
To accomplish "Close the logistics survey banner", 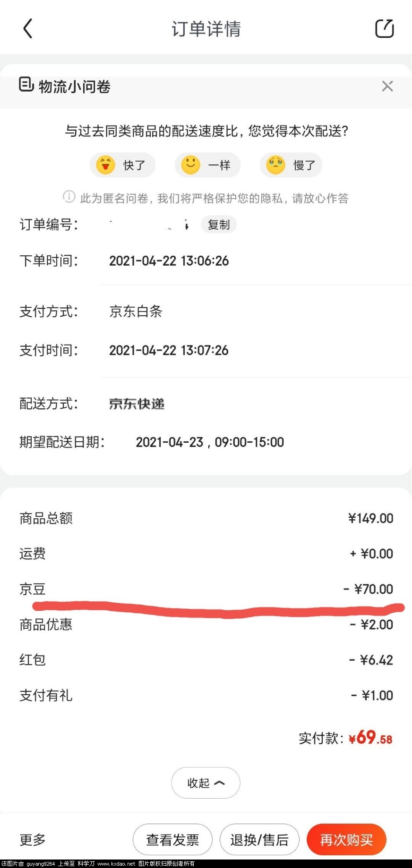I will [387, 86].
